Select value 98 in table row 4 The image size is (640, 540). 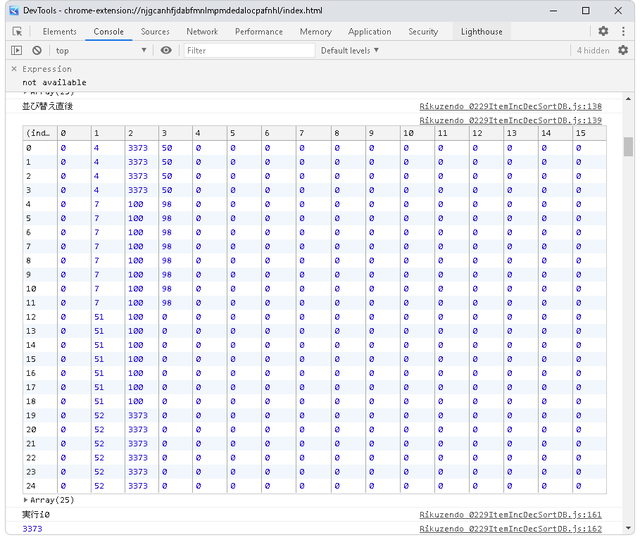(x=167, y=204)
